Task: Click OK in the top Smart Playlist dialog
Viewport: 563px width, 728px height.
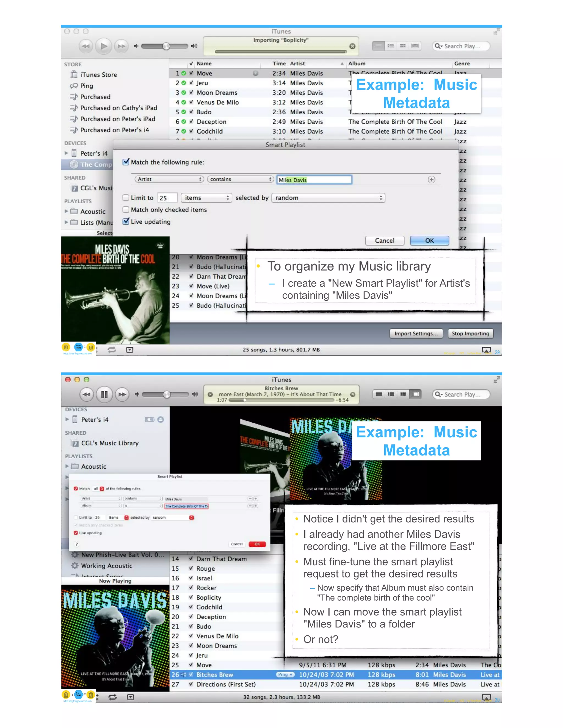Action: click(x=429, y=240)
